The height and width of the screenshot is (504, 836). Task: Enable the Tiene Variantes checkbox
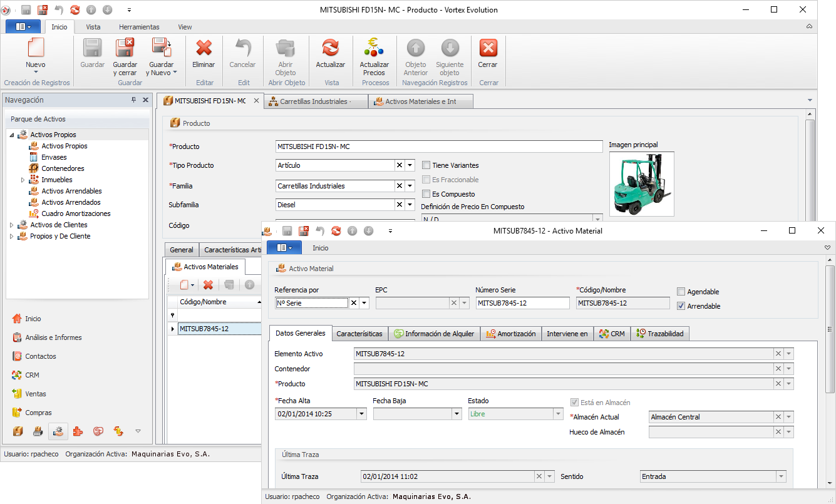click(426, 165)
